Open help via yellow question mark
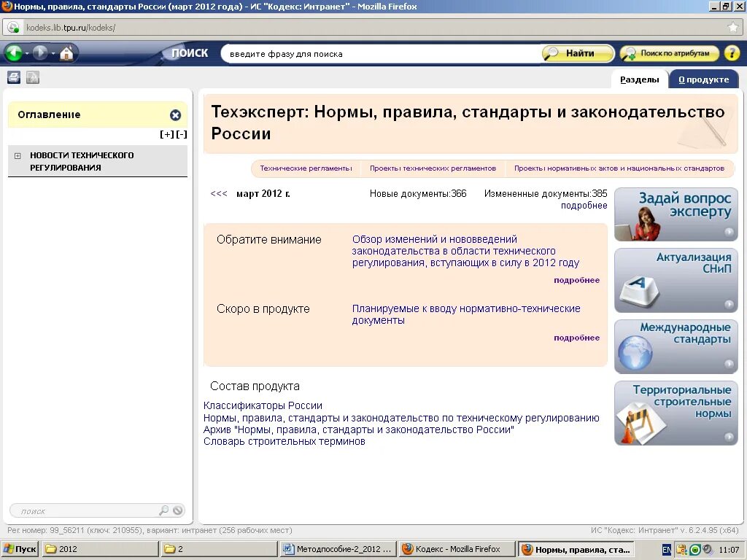The height and width of the screenshot is (560, 747). (732, 52)
